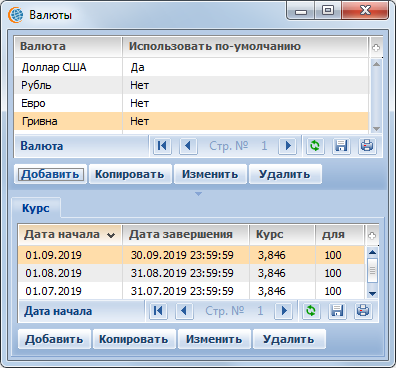Click the 31.08.2019 23:59:59 end date cell
The width and height of the screenshot is (396, 368).
pos(186,273)
